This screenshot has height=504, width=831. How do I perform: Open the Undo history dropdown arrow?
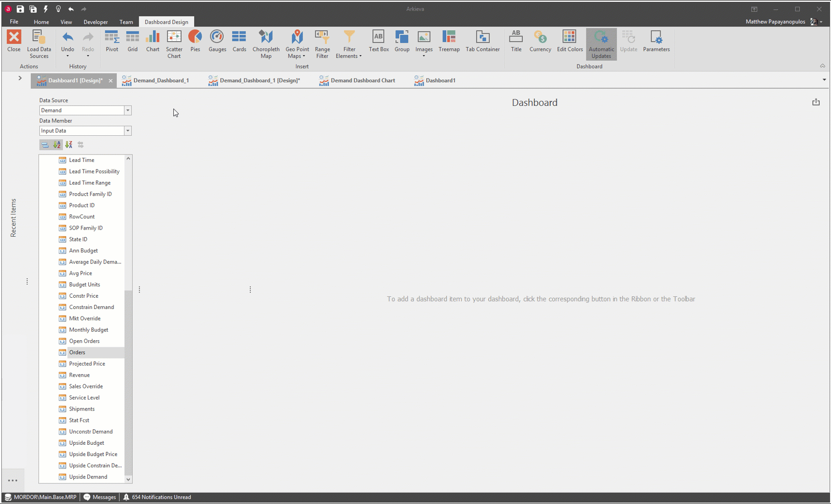coord(68,56)
